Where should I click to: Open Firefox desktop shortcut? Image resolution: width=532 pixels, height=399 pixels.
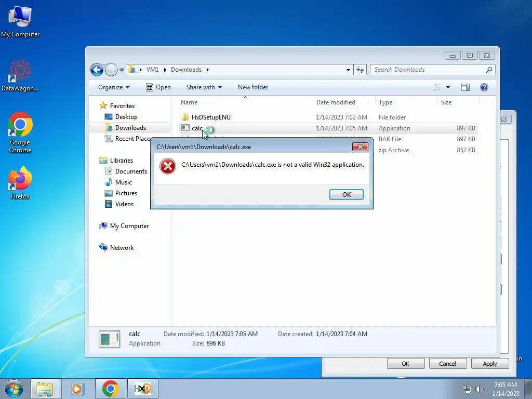(20, 182)
